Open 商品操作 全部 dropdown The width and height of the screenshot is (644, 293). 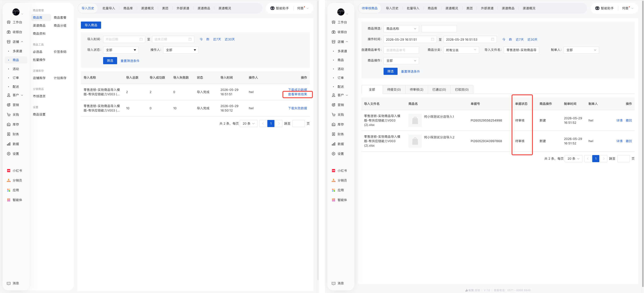tap(401, 61)
